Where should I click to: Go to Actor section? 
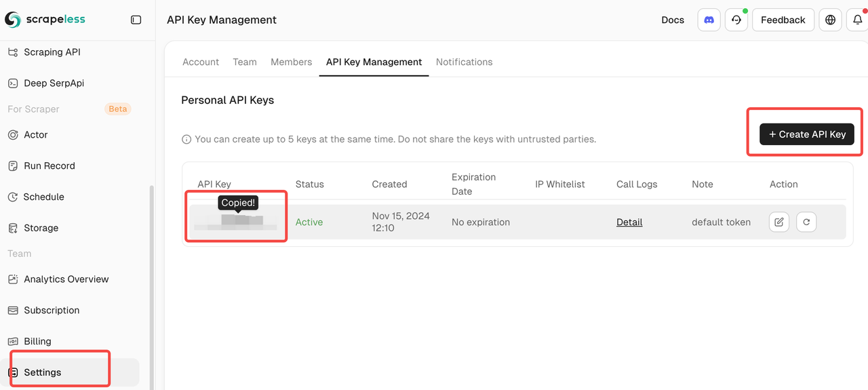tap(35, 134)
